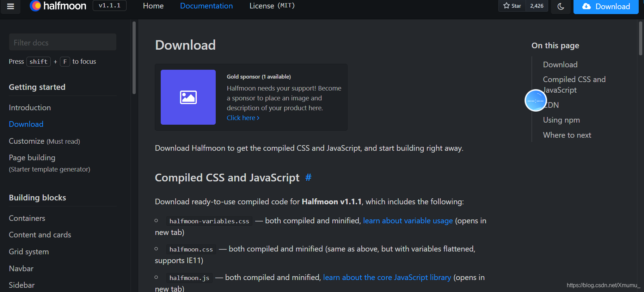Open the 2,426 stargazers count
This screenshot has width=644, height=292.
pyautogui.click(x=537, y=6)
